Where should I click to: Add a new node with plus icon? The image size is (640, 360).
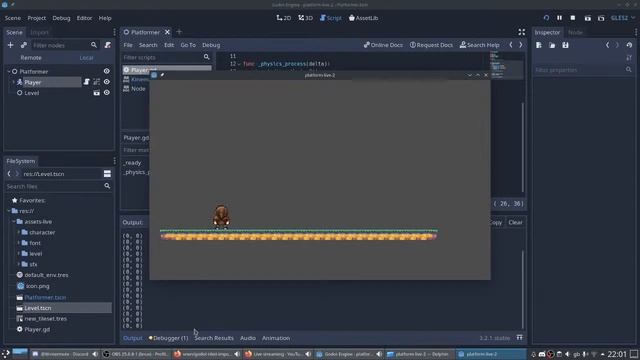pyautogui.click(x=11, y=45)
